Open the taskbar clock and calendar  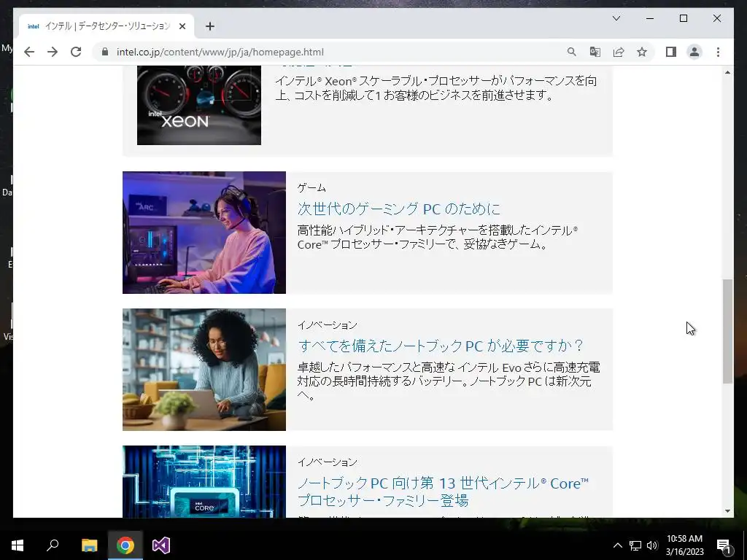pyautogui.click(x=684, y=545)
